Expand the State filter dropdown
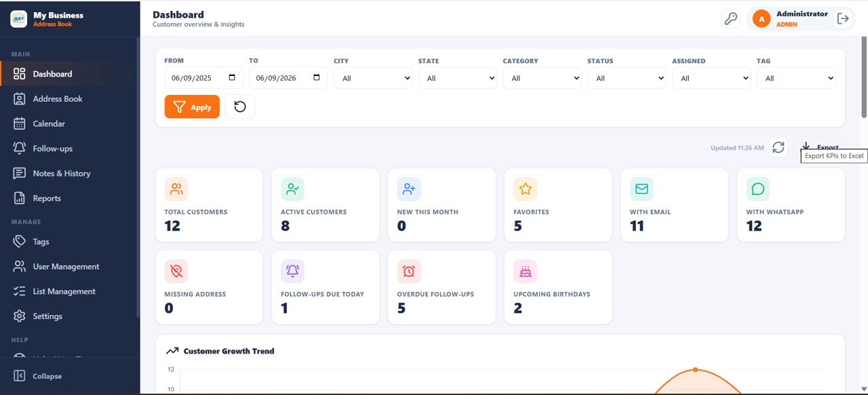This screenshot has height=395, width=868. [x=458, y=78]
